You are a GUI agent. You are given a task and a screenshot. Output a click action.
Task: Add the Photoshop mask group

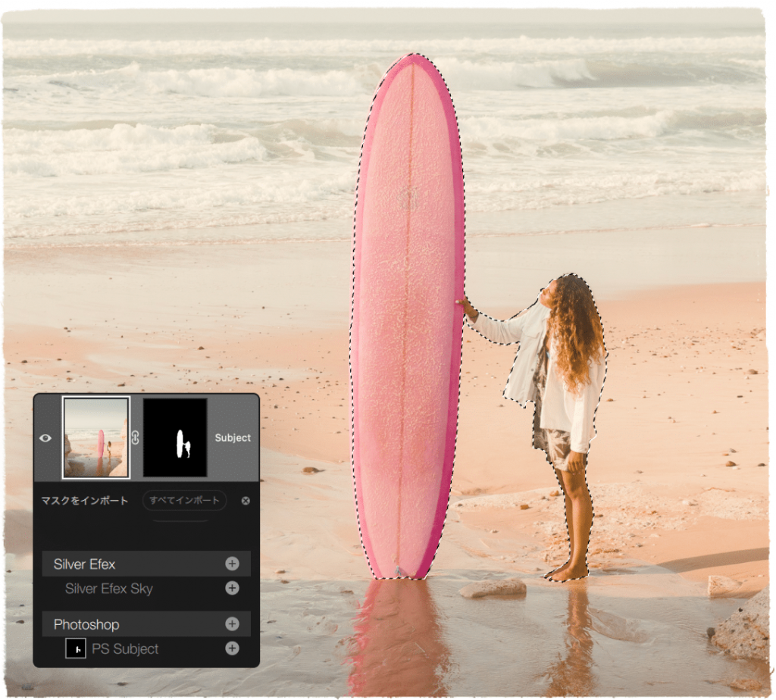[x=232, y=623]
